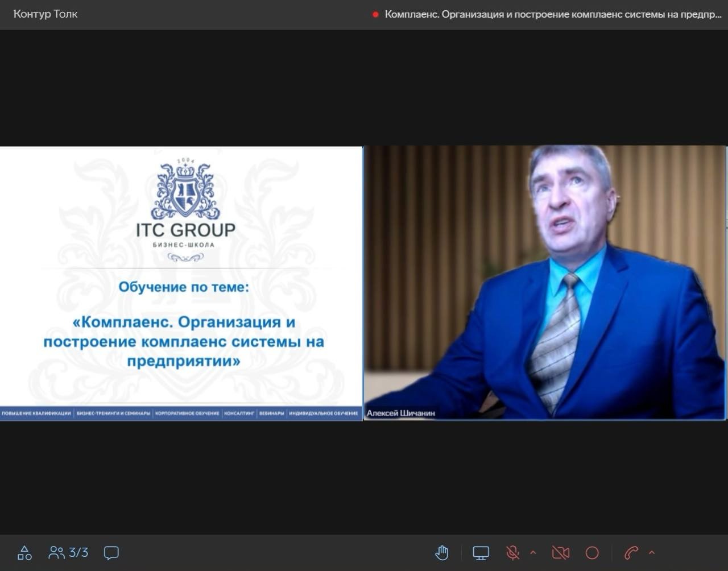Open the chat panel
This screenshot has height=571, width=728.
point(111,553)
